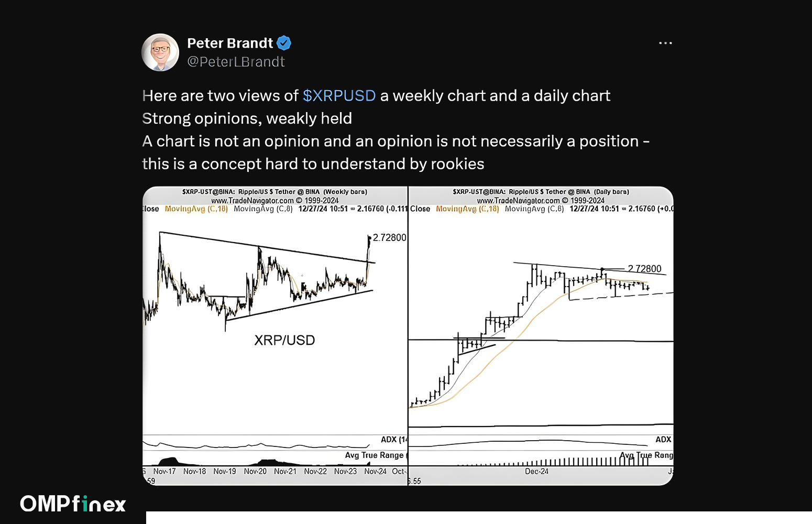This screenshot has height=524, width=812.
Task: Open the daily bars chart image
Action: (541, 336)
